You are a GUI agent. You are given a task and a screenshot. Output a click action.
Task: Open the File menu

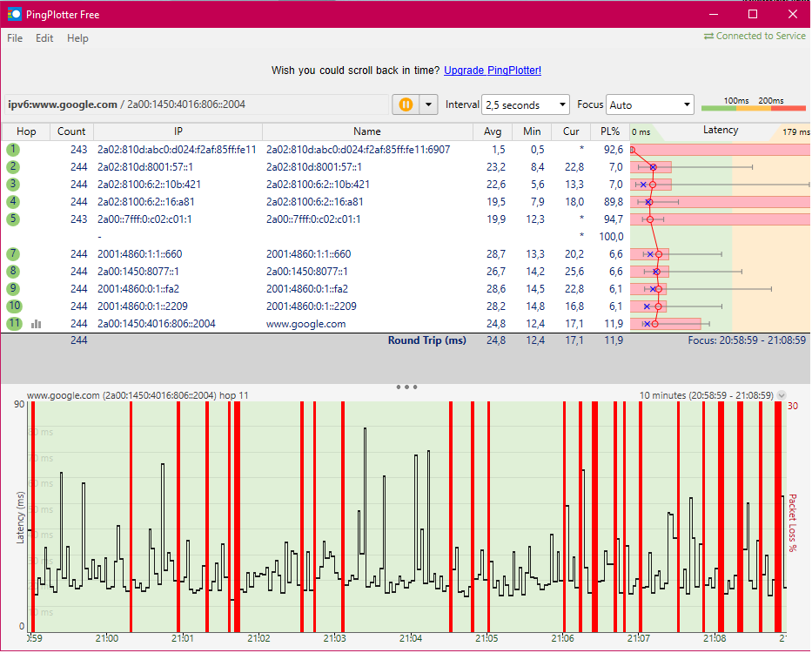point(14,37)
